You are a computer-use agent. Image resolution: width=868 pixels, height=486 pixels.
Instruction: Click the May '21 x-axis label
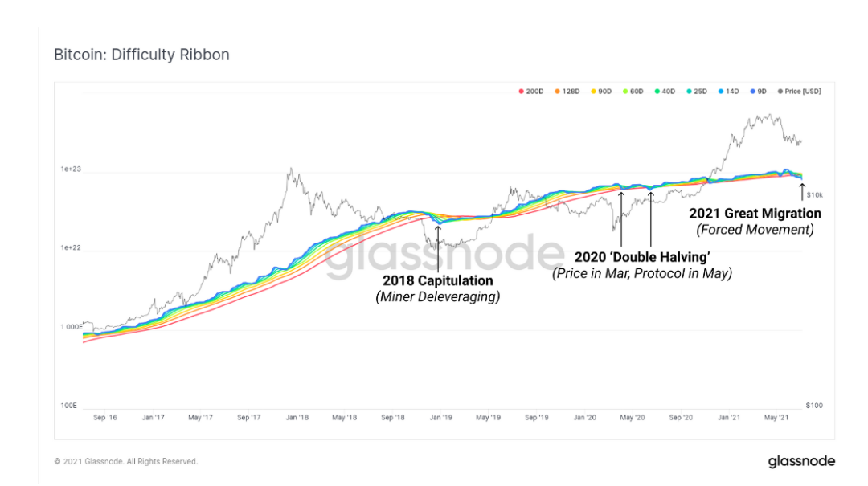(776, 418)
